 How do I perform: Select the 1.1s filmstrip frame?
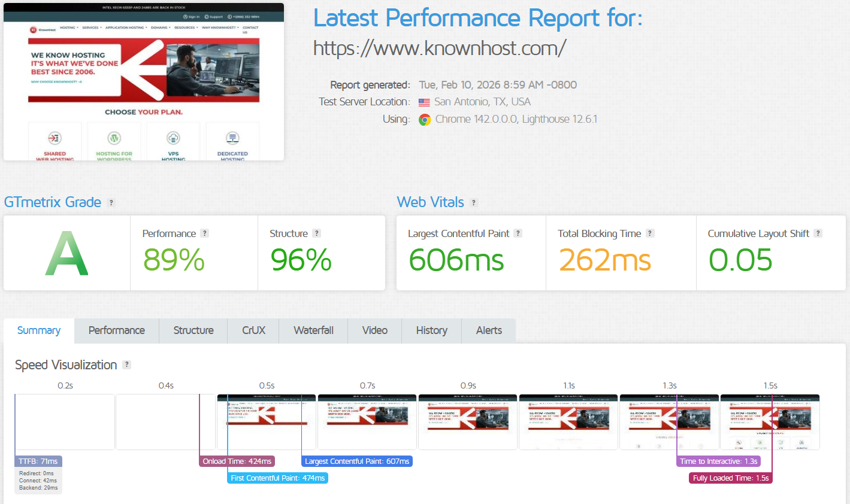tap(568, 422)
